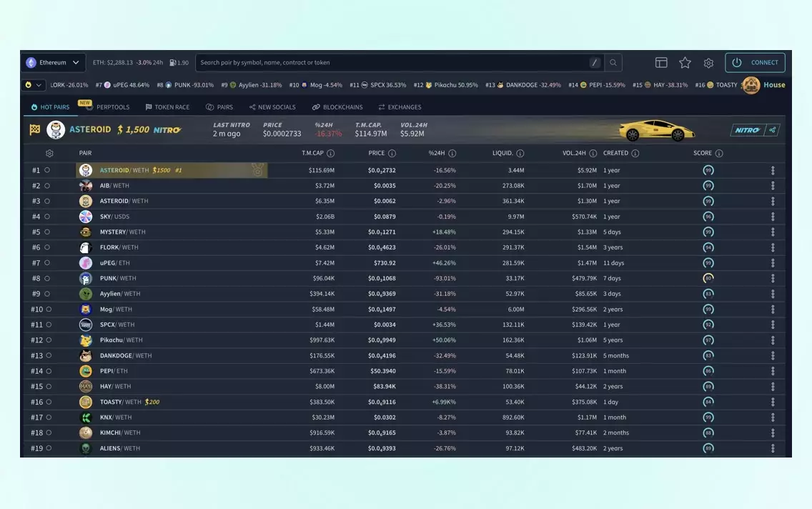812x509 pixels.
Task: Click the Nitro share button on banner
Action: pos(773,130)
